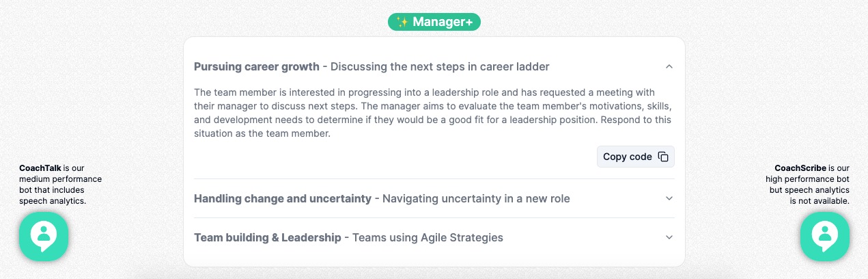
Task: Select the Manager+ badge text
Action: pos(443,22)
